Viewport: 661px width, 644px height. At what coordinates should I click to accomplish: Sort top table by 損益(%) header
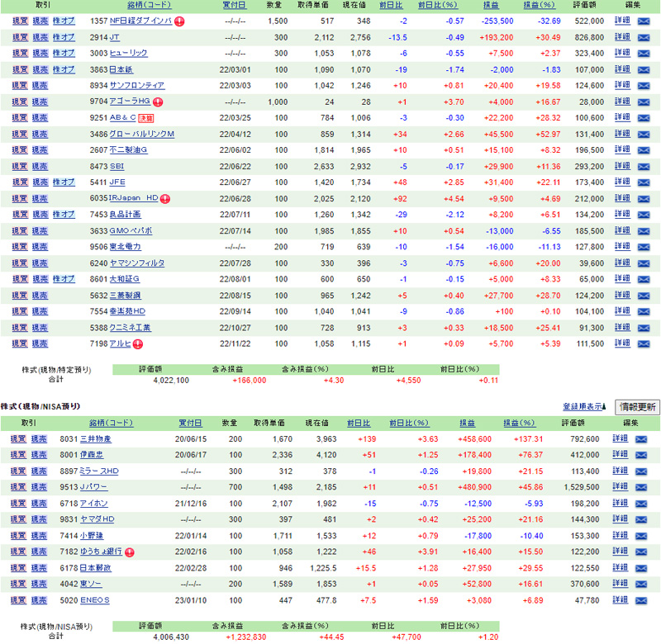pyautogui.click(x=540, y=5)
